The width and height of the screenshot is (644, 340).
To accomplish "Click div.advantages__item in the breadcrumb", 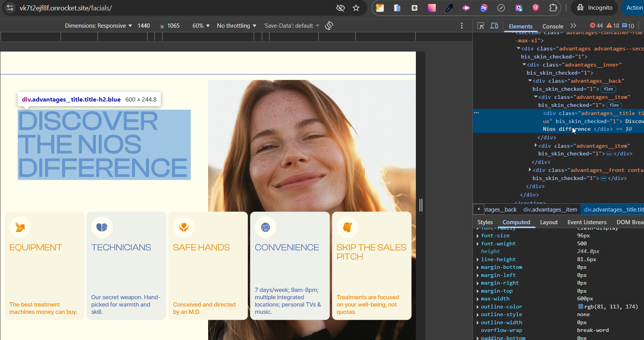I will coord(550,210).
